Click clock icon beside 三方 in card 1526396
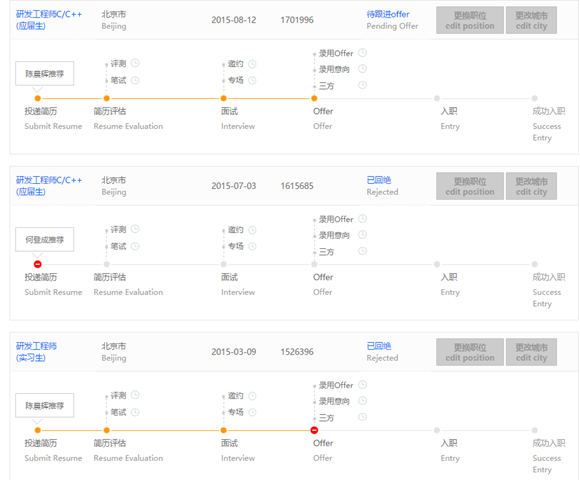 tap(362, 417)
